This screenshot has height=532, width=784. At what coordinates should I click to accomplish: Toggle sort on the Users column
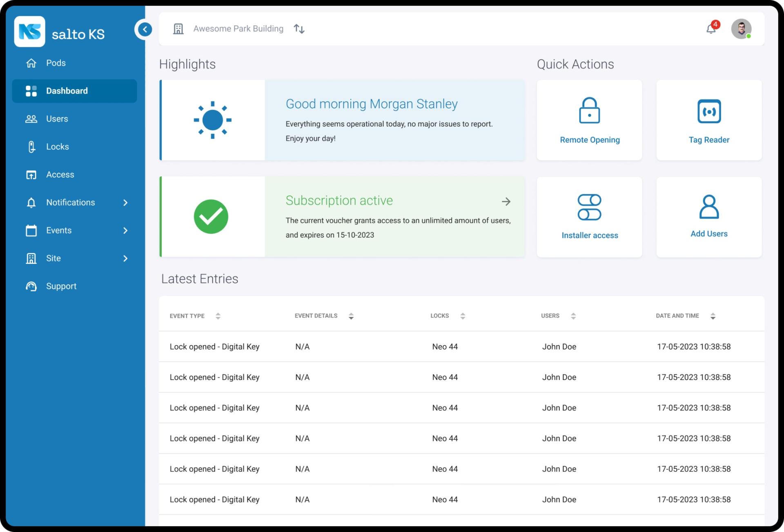point(573,316)
